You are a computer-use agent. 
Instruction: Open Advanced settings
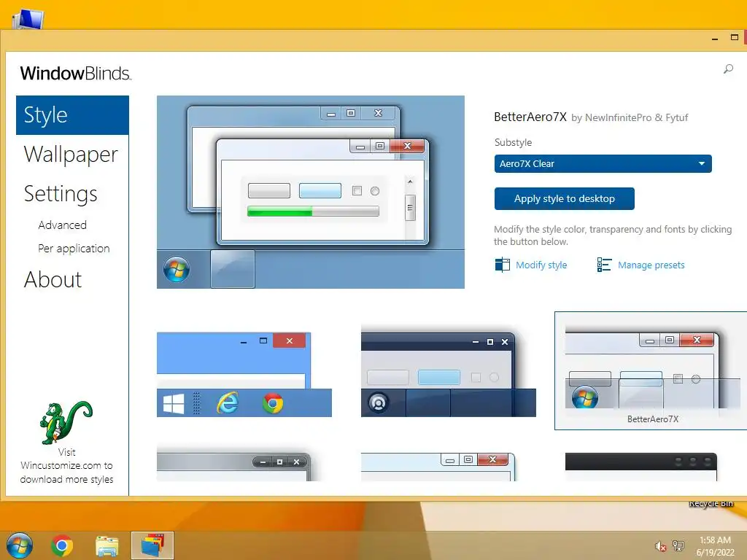pyautogui.click(x=63, y=225)
